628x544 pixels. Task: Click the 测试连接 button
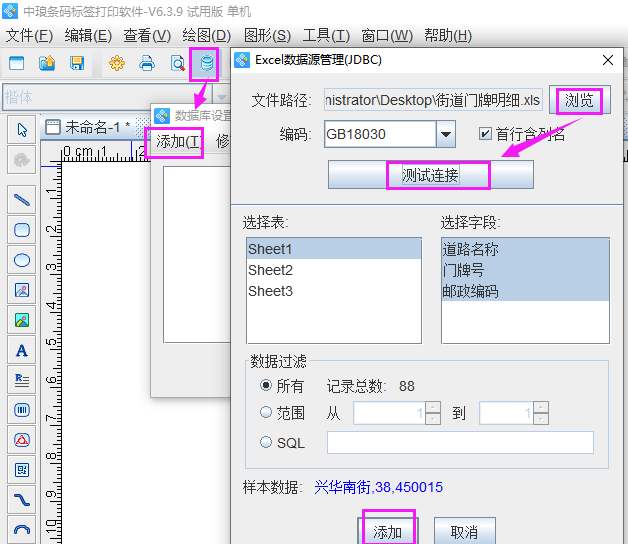click(431, 175)
